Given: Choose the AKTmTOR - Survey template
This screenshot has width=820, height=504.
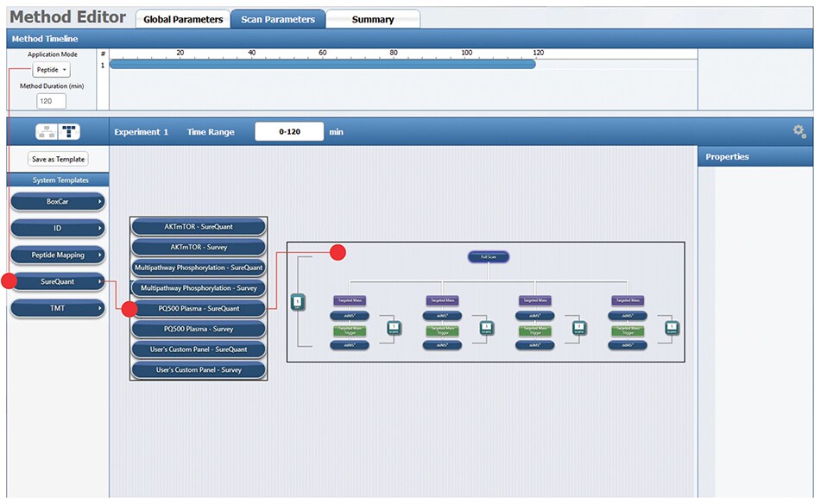Looking at the screenshot, I should pyautogui.click(x=199, y=247).
